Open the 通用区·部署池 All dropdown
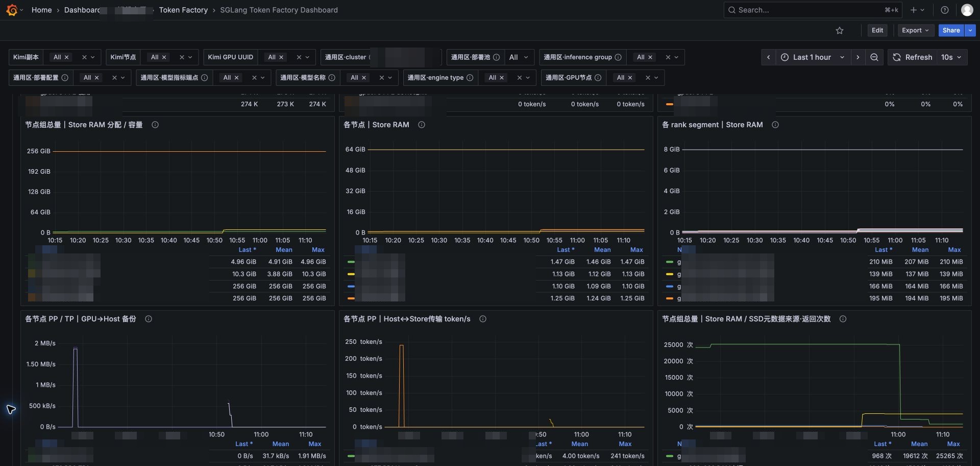The height and width of the screenshot is (466, 980). pos(519,57)
